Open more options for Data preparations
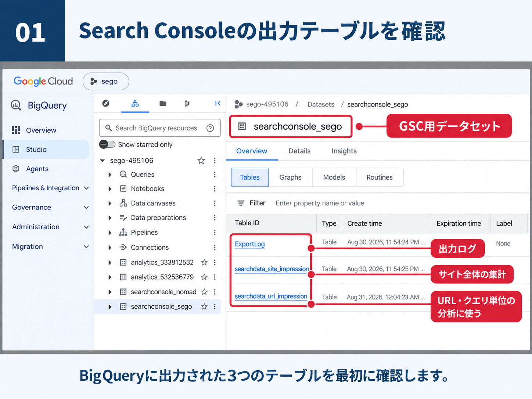Viewport: 532px width, 399px height. 215,218
